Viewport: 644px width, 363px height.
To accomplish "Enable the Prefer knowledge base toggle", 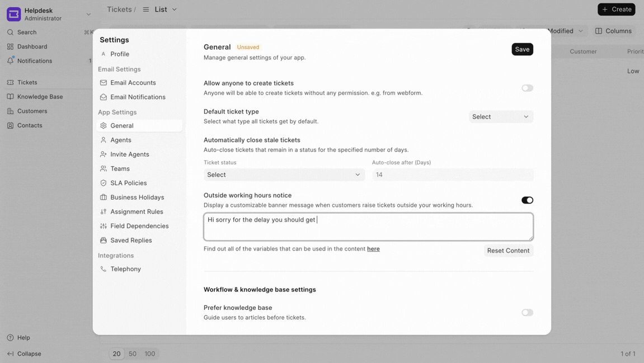I will coord(527,313).
